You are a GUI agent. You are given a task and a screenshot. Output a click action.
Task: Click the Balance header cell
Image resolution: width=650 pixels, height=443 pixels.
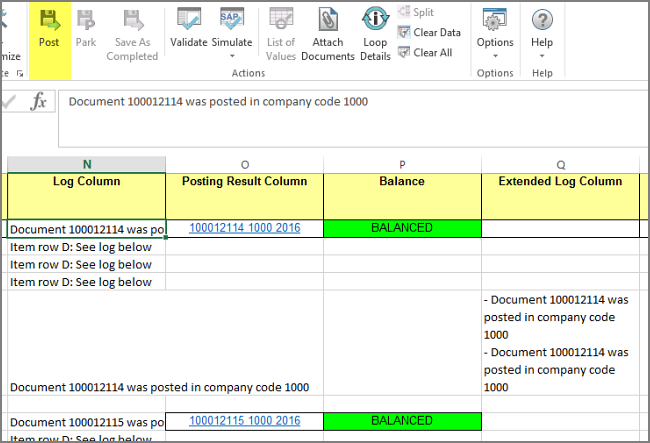[x=402, y=196]
